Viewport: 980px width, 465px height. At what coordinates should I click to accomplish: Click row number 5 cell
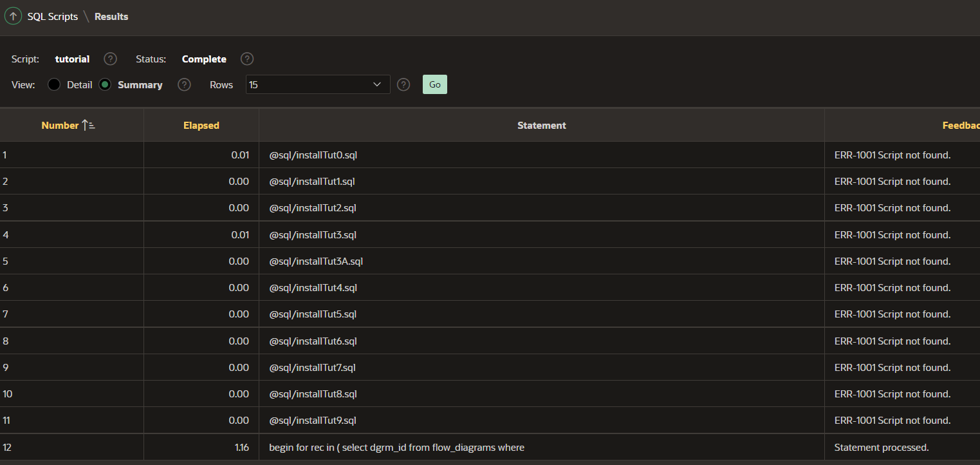[x=71, y=261]
